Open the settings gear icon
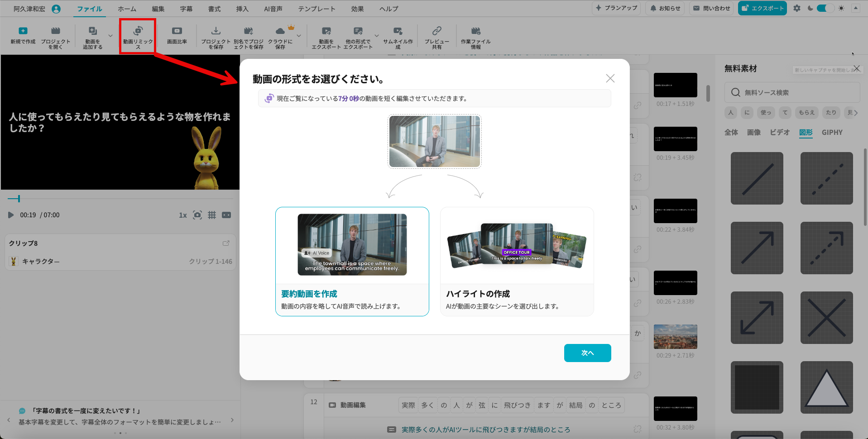The image size is (868, 439). coord(797,8)
